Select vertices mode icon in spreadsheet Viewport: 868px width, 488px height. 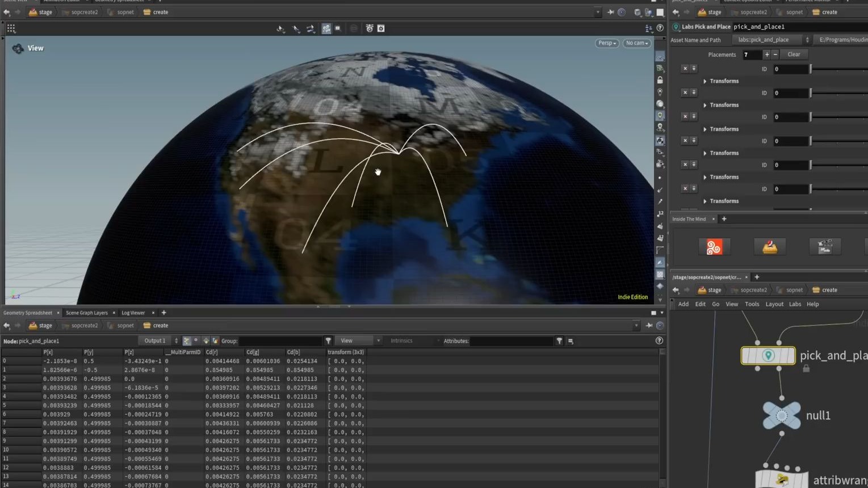196,341
